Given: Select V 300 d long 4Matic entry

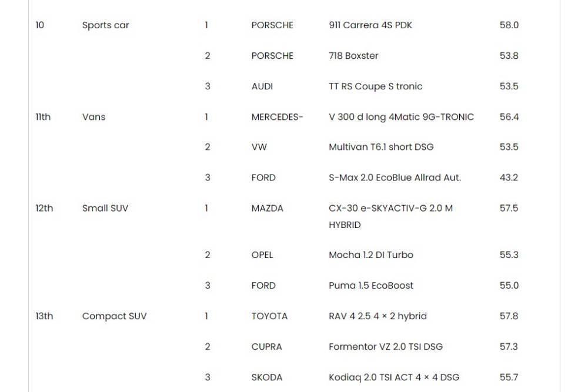Looking at the screenshot, I should [401, 117].
